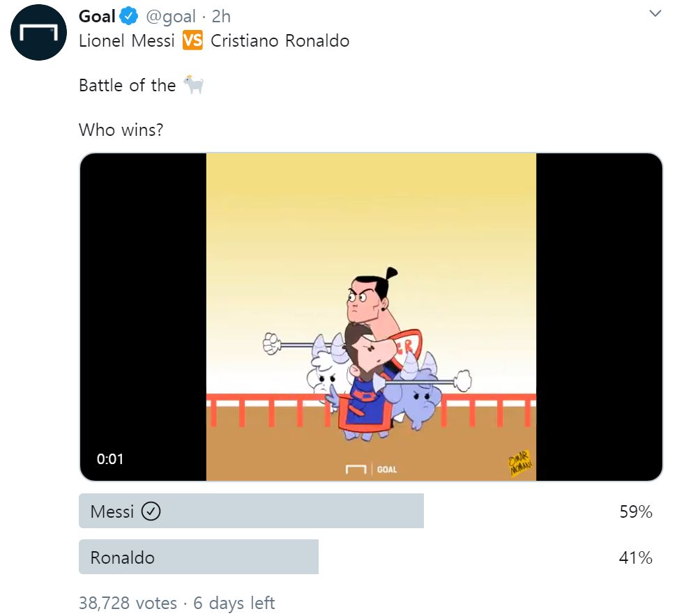Click the 59% Messi result
677x616 pixels.
tap(635, 512)
